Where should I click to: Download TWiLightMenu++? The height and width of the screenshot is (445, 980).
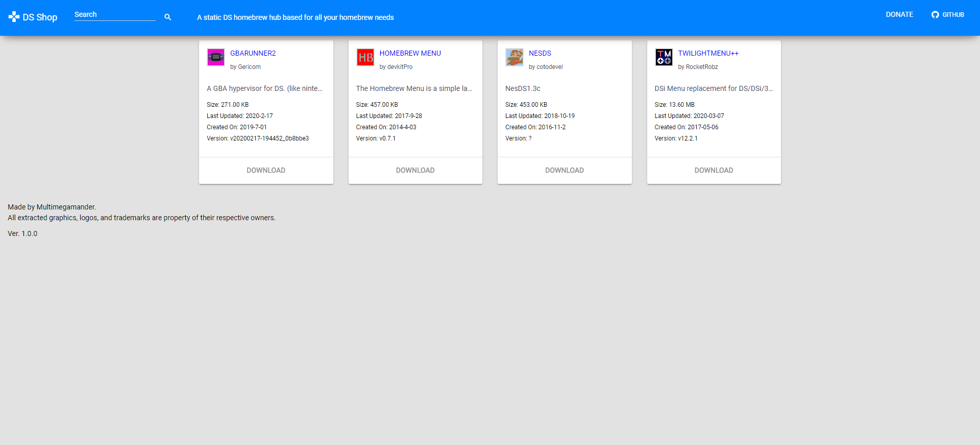point(714,171)
